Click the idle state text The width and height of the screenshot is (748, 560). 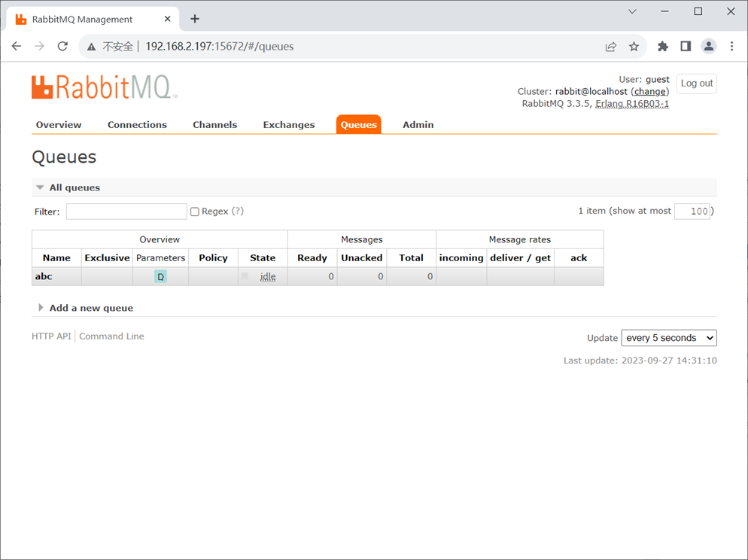click(x=268, y=277)
